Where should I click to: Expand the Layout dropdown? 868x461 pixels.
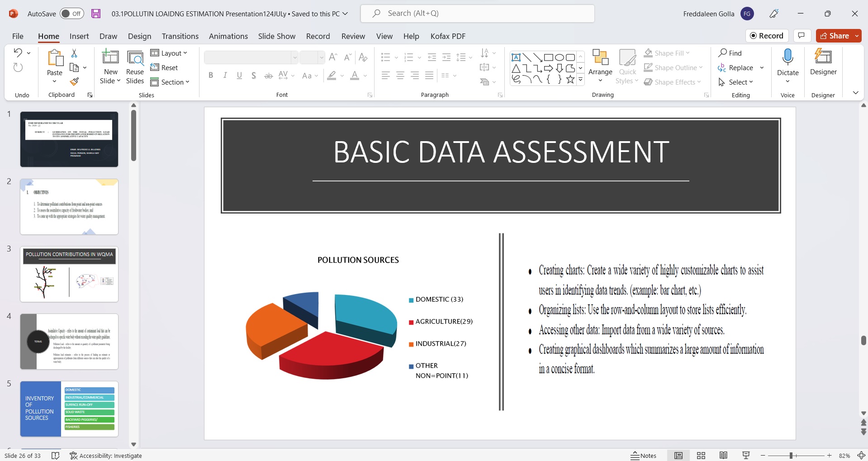(x=169, y=53)
